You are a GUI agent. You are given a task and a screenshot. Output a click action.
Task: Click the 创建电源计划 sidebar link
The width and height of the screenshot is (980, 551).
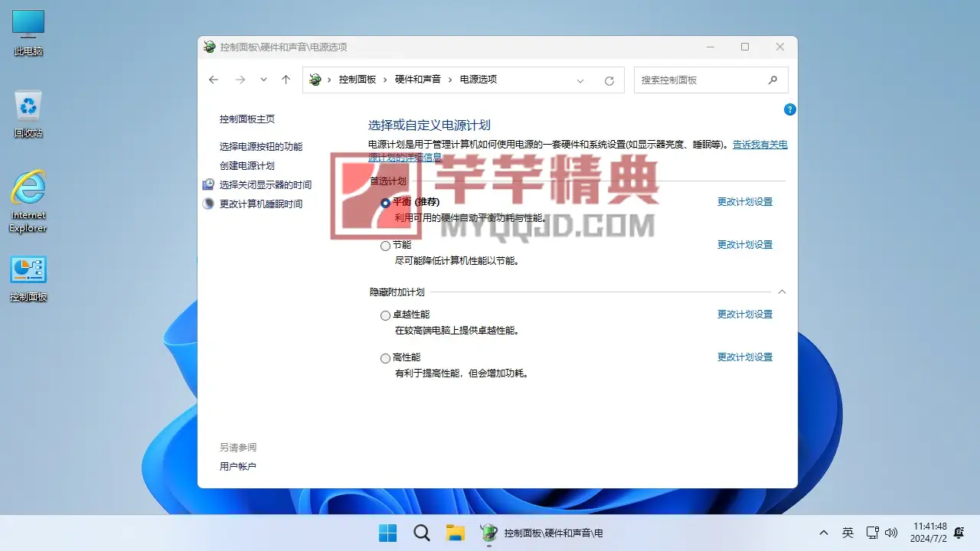[x=247, y=165]
